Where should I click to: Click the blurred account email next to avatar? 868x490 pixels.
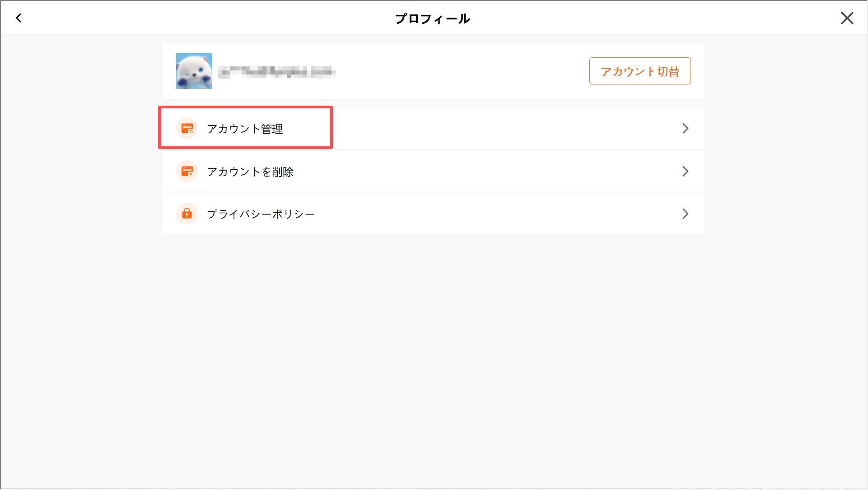(x=276, y=72)
